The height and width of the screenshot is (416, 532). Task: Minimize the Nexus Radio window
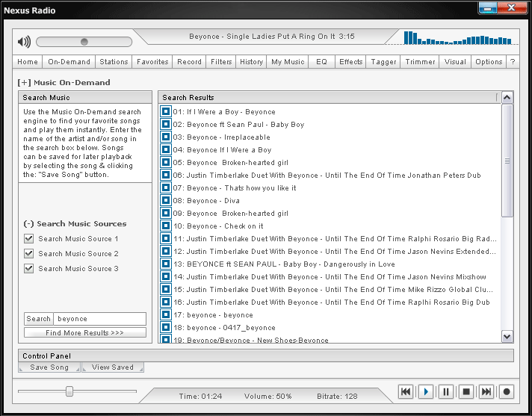pos(488,8)
